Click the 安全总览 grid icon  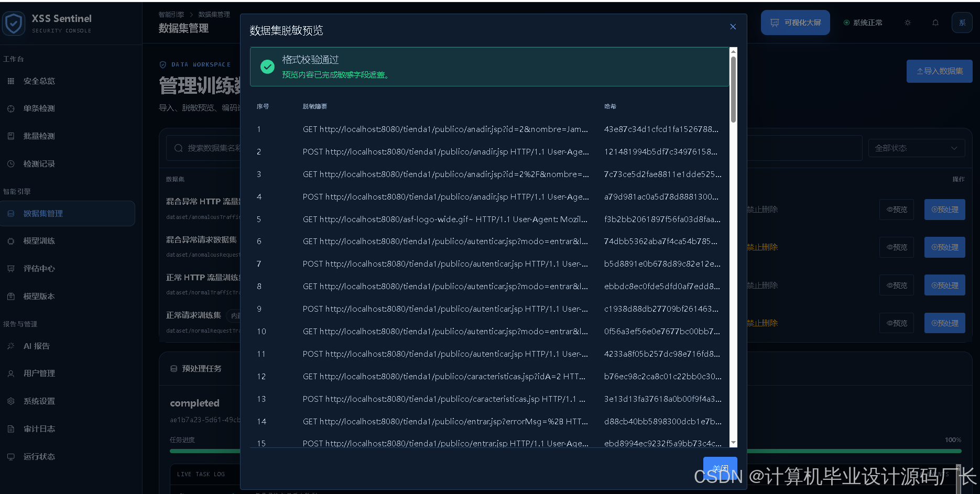(x=11, y=81)
